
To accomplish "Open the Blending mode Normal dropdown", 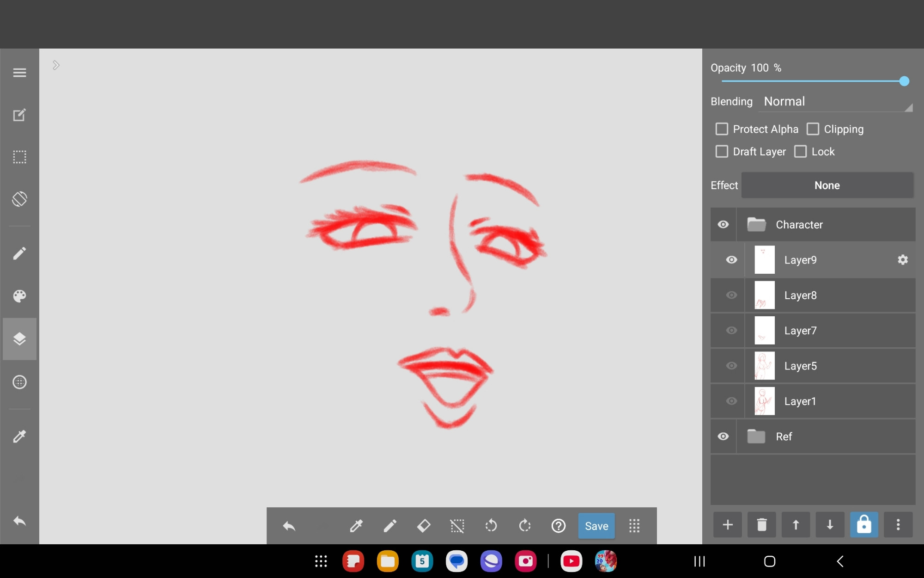I will pos(836,102).
